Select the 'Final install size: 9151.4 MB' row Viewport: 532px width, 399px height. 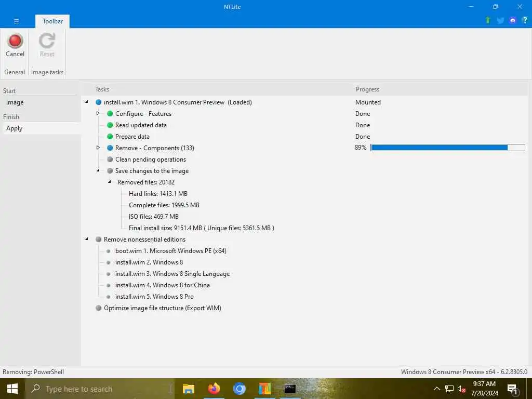[202, 228]
